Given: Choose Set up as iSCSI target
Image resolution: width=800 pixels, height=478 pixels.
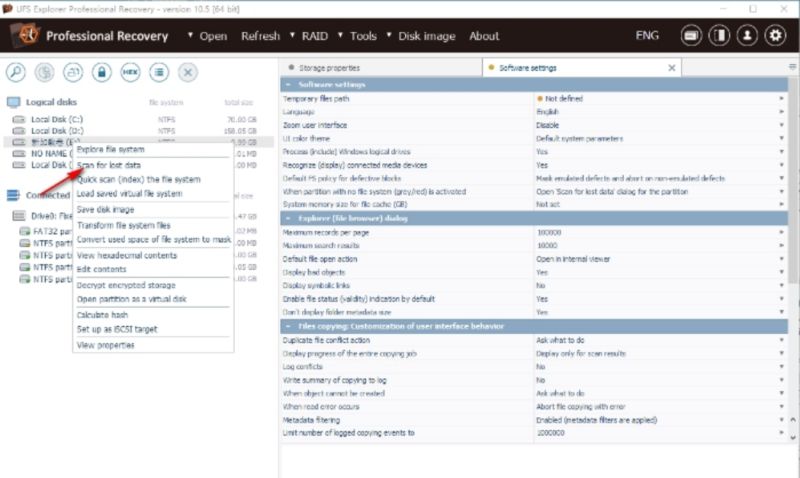Looking at the screenshot, I should [x=117, y=330].
